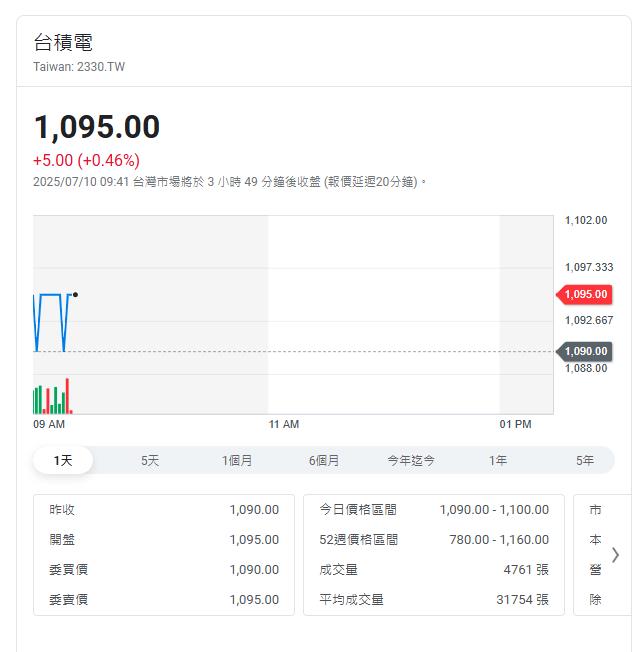
Task: Switch chart to 5年 range
Action: tap(585, 460)
